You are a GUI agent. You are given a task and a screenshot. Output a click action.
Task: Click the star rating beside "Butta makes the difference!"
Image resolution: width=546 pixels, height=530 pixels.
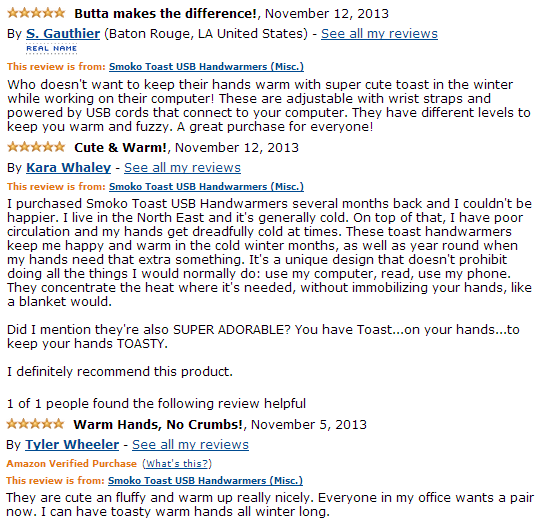point(36,13)
